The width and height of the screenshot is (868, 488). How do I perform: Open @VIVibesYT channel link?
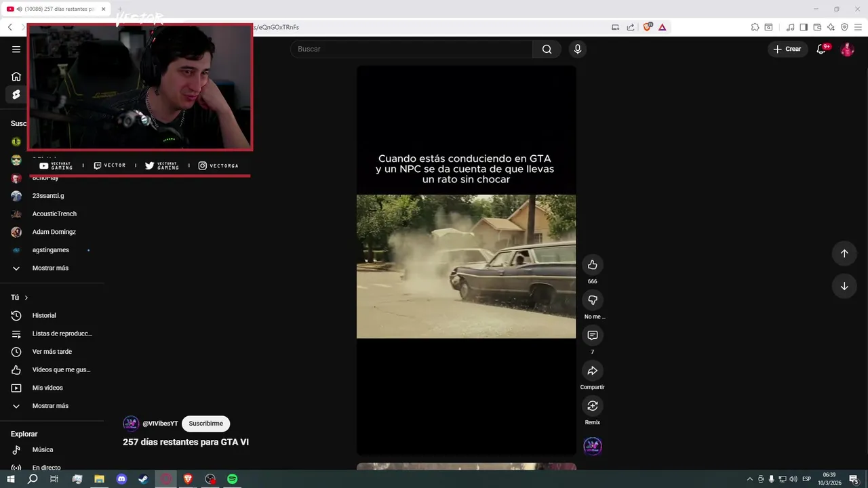160,424
